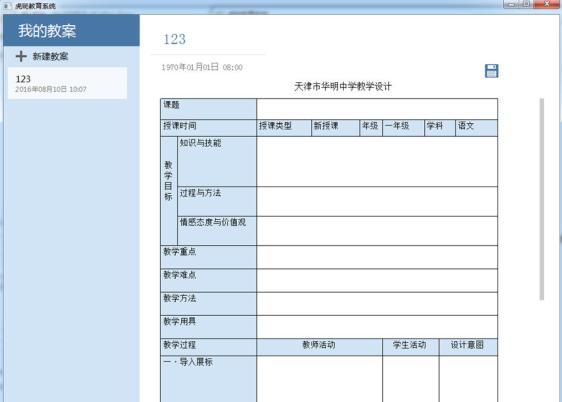
Task: Click the 学科 label cell
Action: point(440,128)
